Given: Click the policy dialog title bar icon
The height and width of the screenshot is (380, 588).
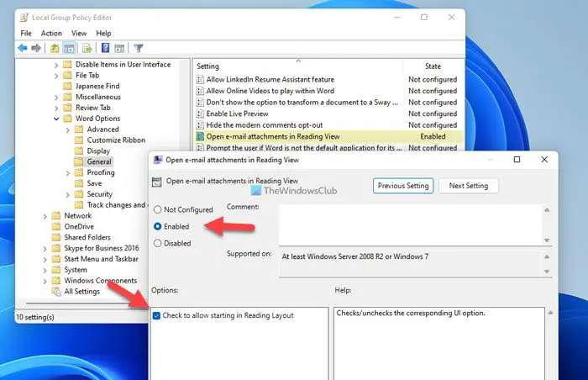Looking at the screenshot, I should (x=158, y=160).
